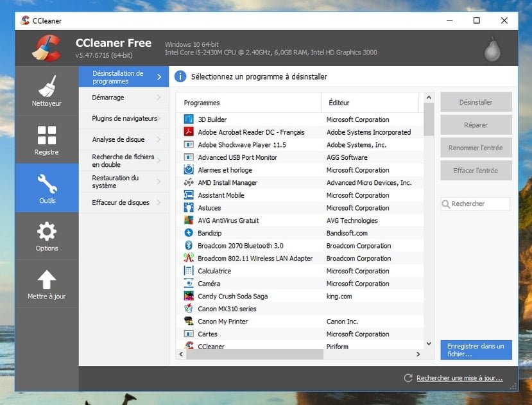Focus the Rechercher search field

click(476, 203)
